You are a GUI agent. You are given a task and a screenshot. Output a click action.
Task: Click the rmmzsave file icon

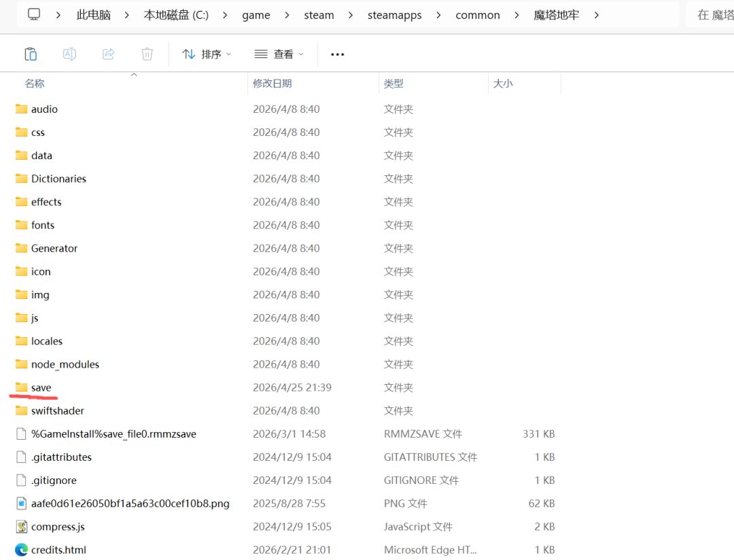(x=21, y=434)
